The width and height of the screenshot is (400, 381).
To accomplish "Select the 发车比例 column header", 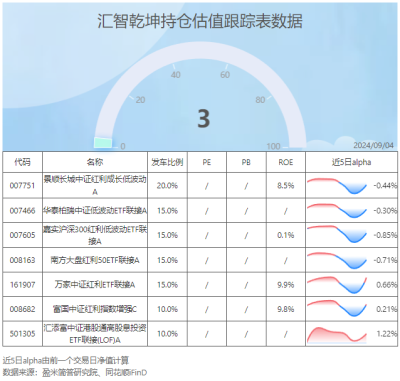I will coord(167,162).
